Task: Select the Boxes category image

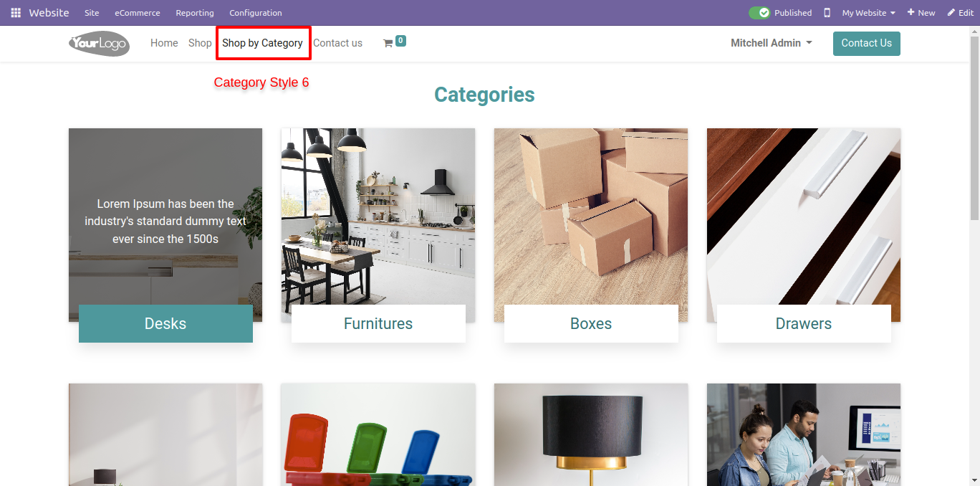Action: 591,225
